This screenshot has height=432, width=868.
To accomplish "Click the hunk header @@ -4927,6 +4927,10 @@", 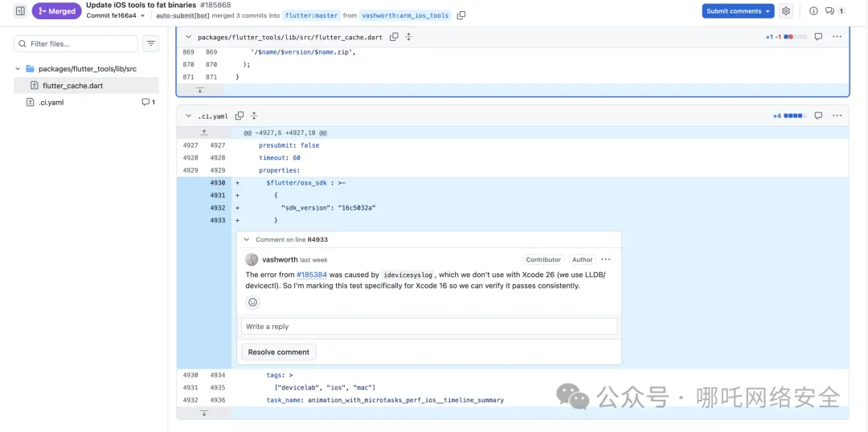I will click(x=285, y=133).
